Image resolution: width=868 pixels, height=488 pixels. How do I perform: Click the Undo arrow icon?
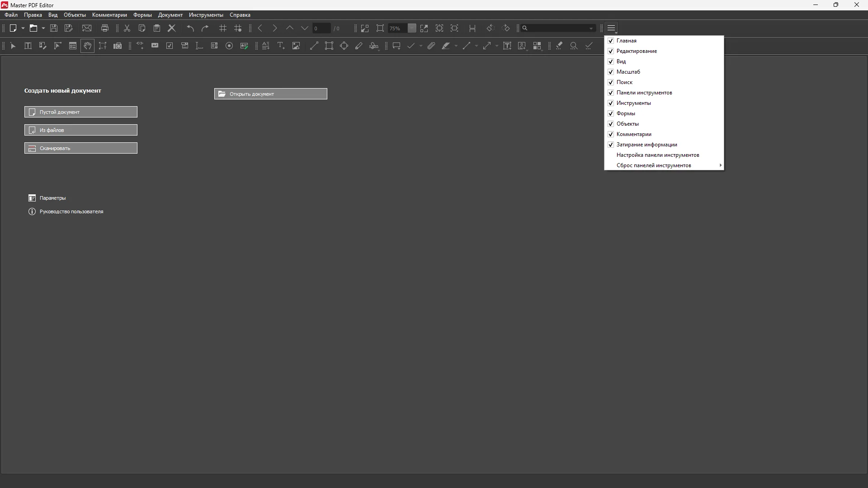coord(190,28)
